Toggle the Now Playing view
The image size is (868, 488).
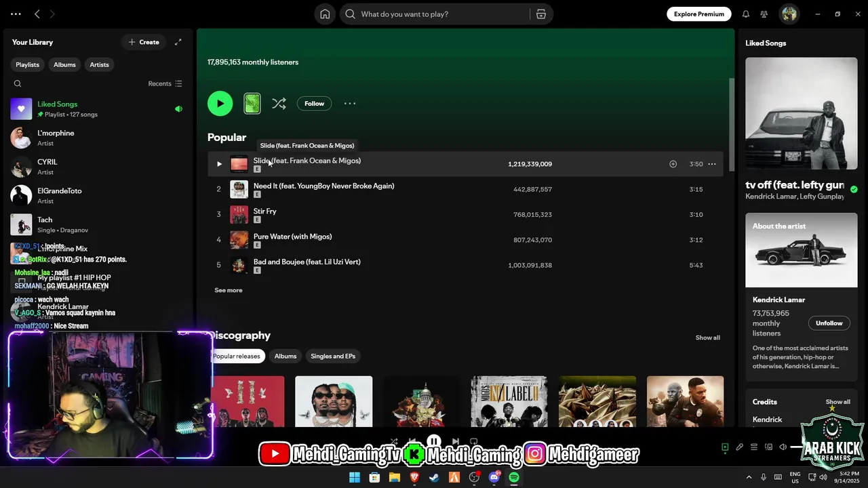tap(725, 447)
